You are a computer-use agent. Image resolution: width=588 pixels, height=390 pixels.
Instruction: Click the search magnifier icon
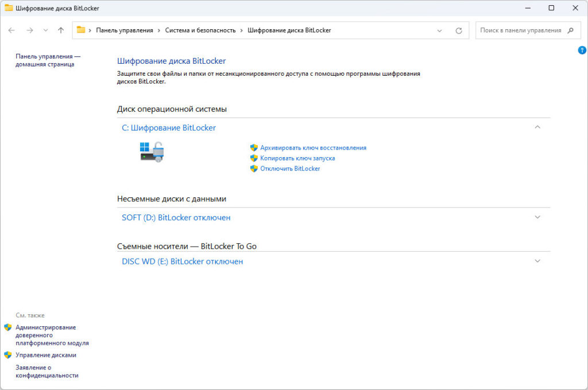coord(570,30)
